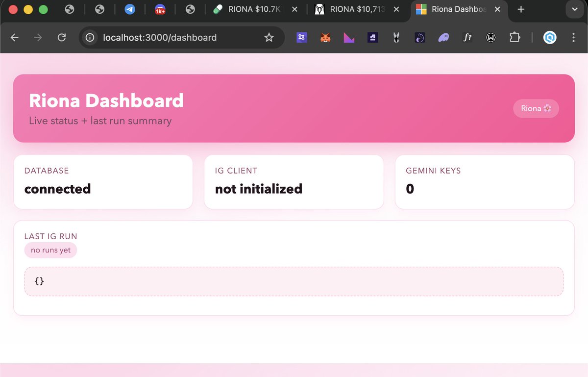Click the 'not initialized' status value
Image resolution: width=588 pixels, height=377 pixels.
click(x=259, y=189)
